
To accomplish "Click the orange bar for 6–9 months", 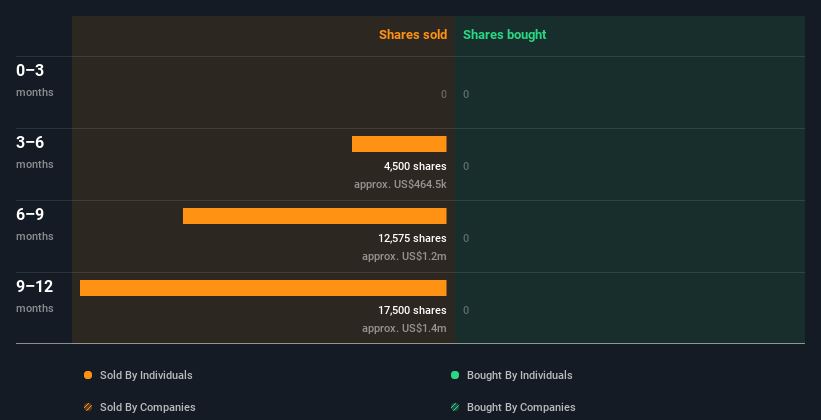I will [315, 216].
